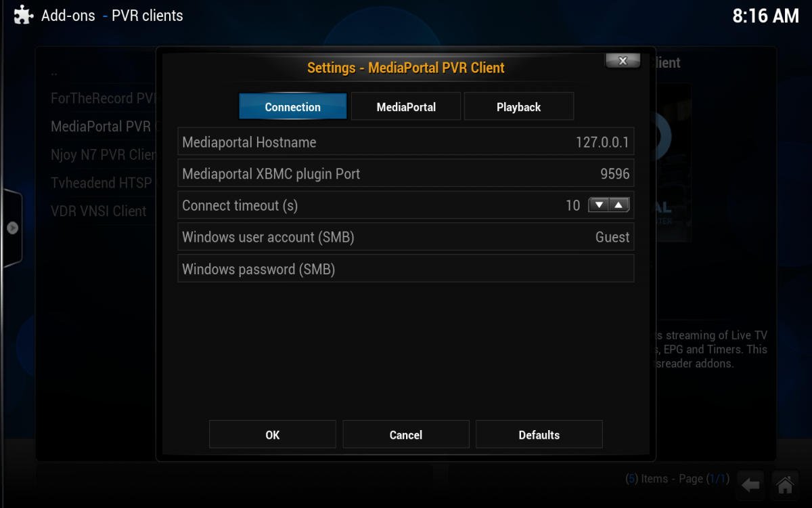812x508 pixels.
Task: Open the left side panel arrow
Action: click(11, 227)
